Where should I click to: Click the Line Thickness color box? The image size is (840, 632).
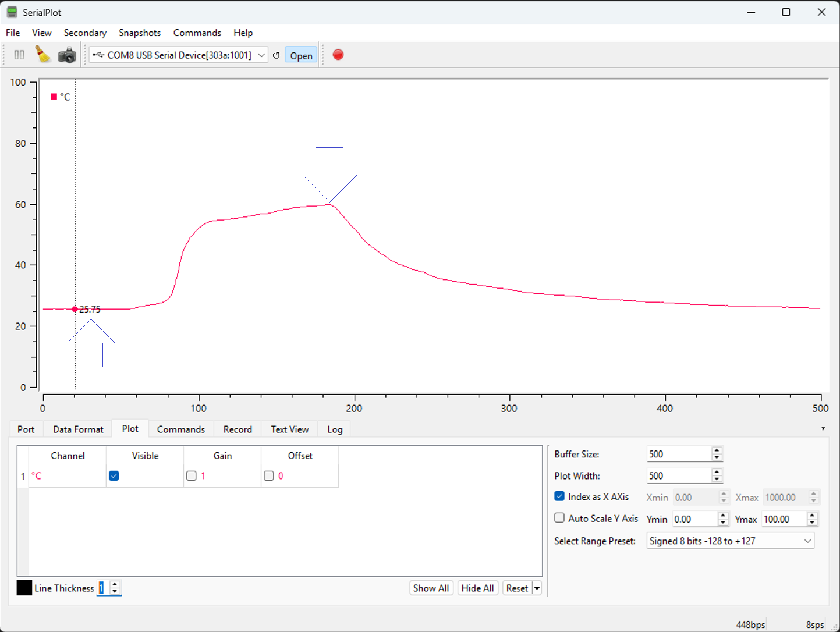[24, 588]
